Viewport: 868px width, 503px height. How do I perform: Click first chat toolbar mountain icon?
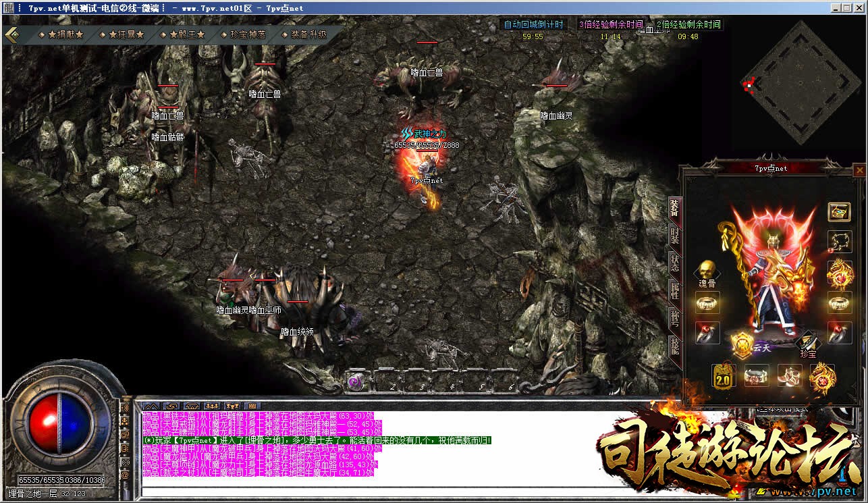click(150, 405)
